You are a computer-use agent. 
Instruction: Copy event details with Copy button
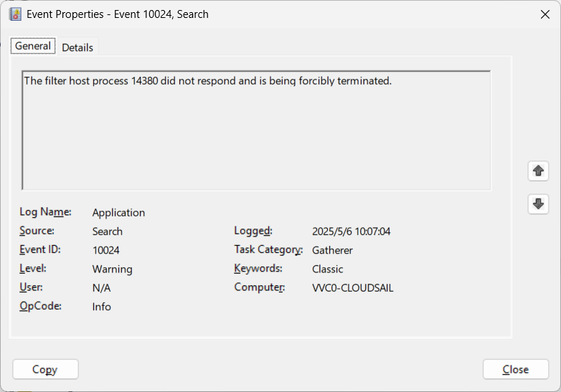pyautogui.click(x=45, y=369)
